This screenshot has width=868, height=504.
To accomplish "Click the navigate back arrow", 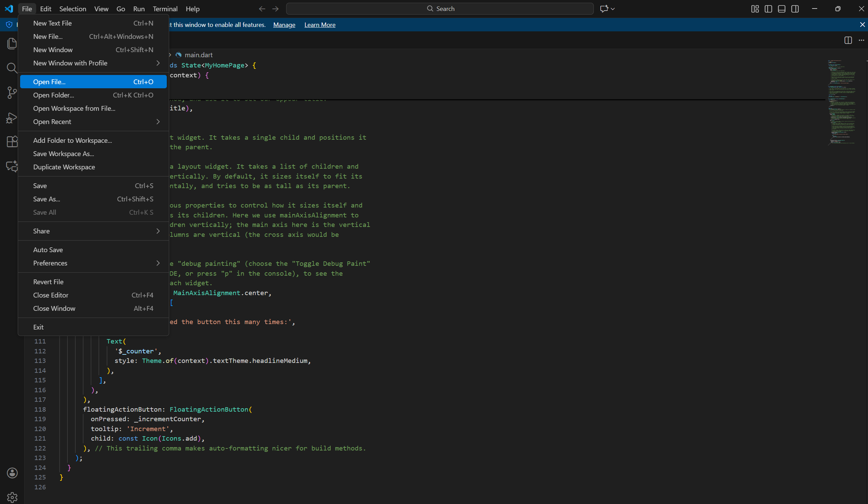I will [x=262, y=9].
